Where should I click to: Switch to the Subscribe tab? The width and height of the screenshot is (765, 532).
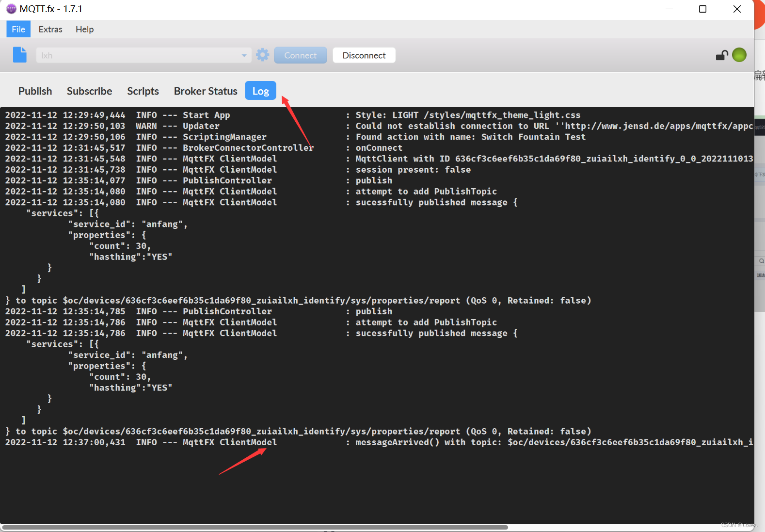tap(89, 91)
